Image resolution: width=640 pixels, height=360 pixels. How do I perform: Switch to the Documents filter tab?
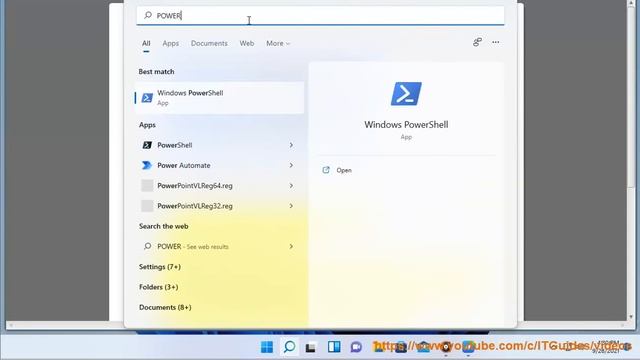point(209,43)
